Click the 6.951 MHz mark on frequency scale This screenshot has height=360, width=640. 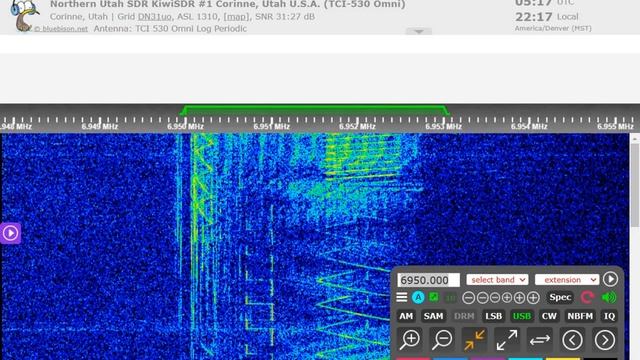click(271, 127)
